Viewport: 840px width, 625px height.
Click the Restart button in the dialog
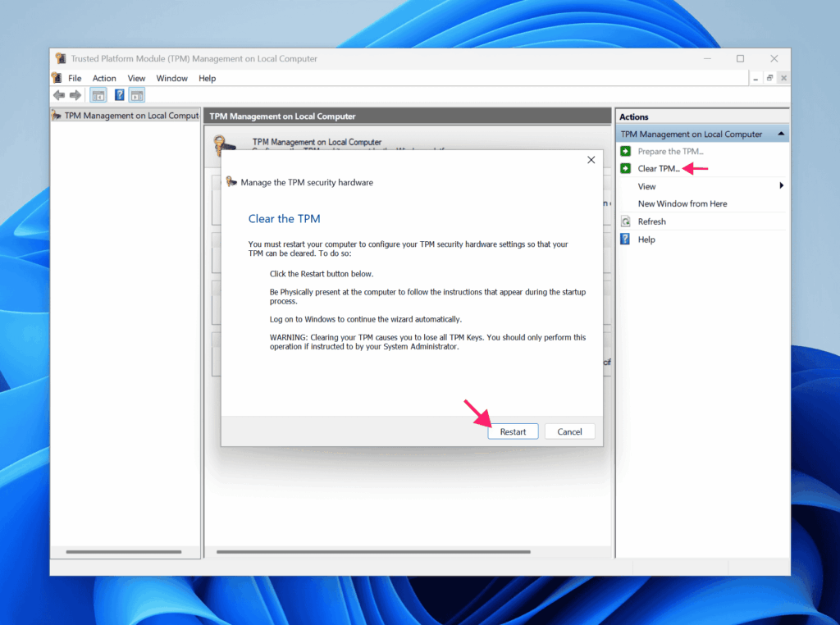pyautogui.click(x=513, y=431)
